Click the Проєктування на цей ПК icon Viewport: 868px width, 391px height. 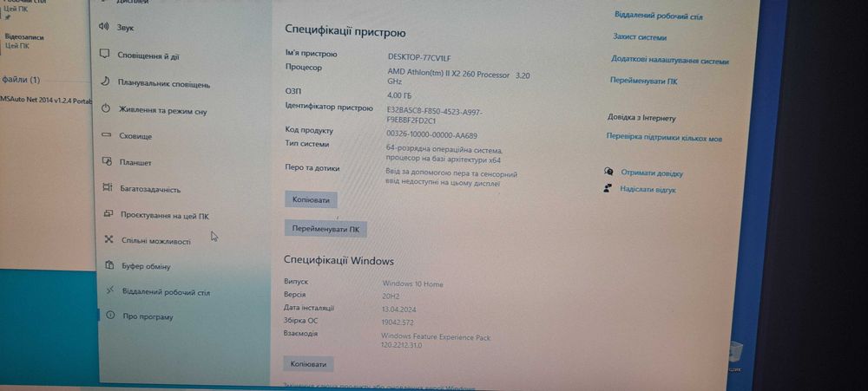click(108, 214)
